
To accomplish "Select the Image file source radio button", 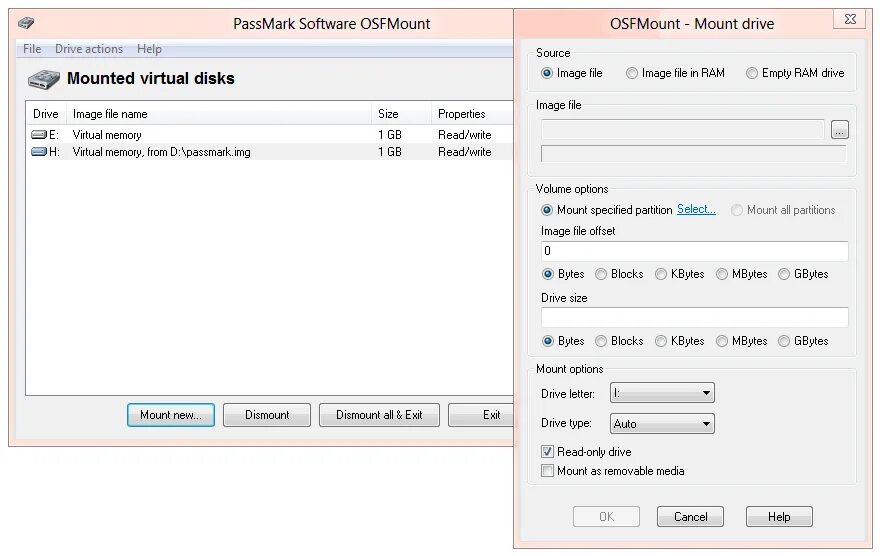I will (x=547, y=73).
